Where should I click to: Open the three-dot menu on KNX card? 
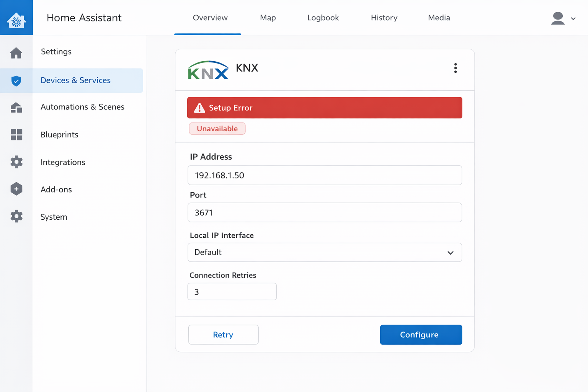[456, 68]
